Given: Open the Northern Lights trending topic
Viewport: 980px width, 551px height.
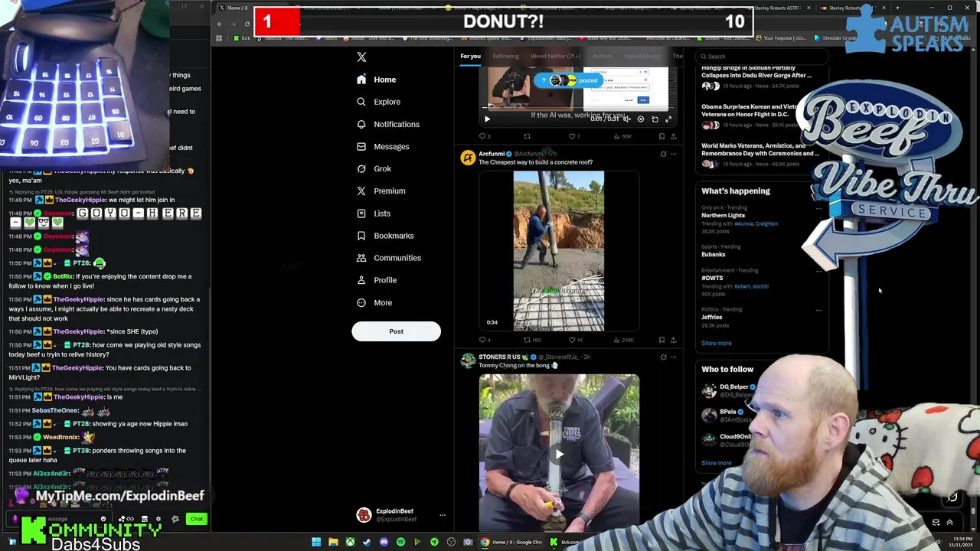Looking at the screenshot, I should (723, 215).
